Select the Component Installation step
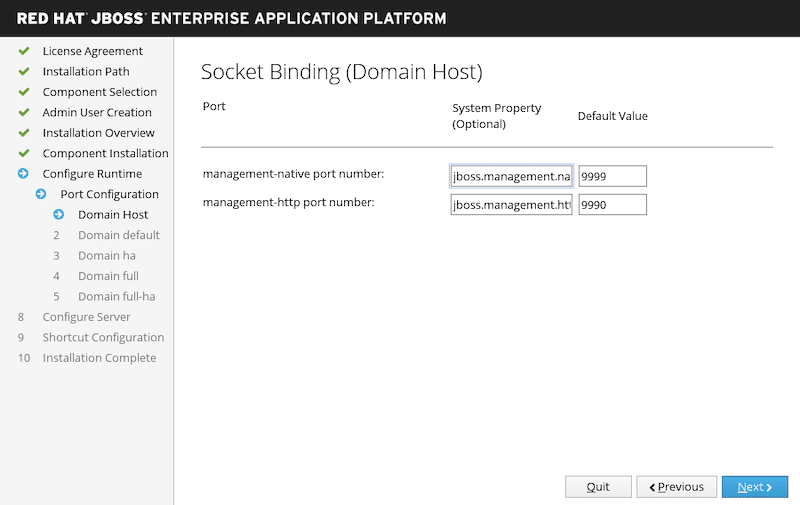Viewport: 800px width, 505px height. coord(105,153)
